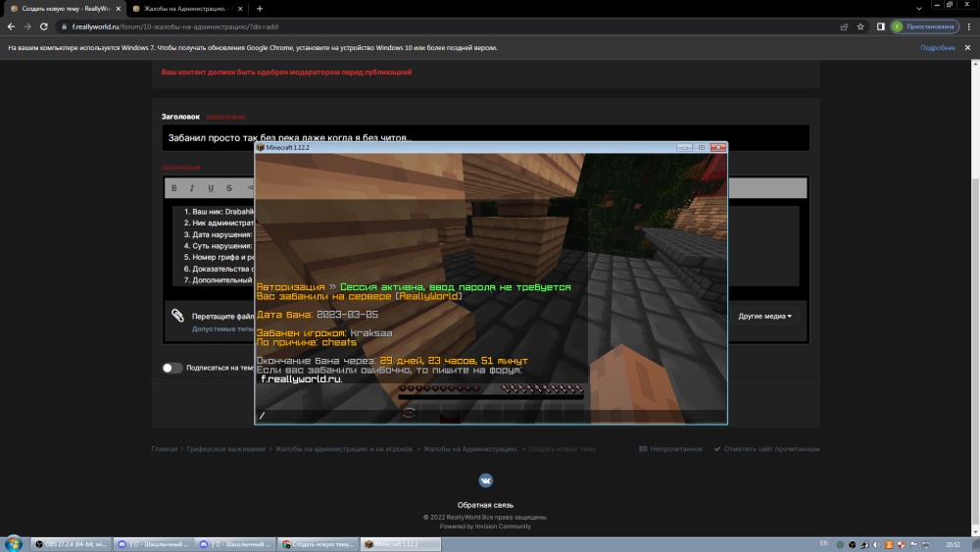This screenshot has width=980, height=552.
Task: Open the Chrome three-dot menu
Action: tap(969, 26)
